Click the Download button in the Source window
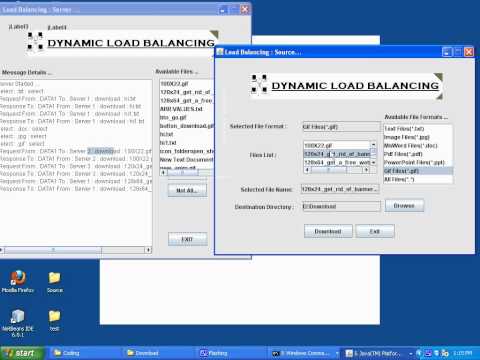This screenshot has height=360, width=480. tap(328, 231)
